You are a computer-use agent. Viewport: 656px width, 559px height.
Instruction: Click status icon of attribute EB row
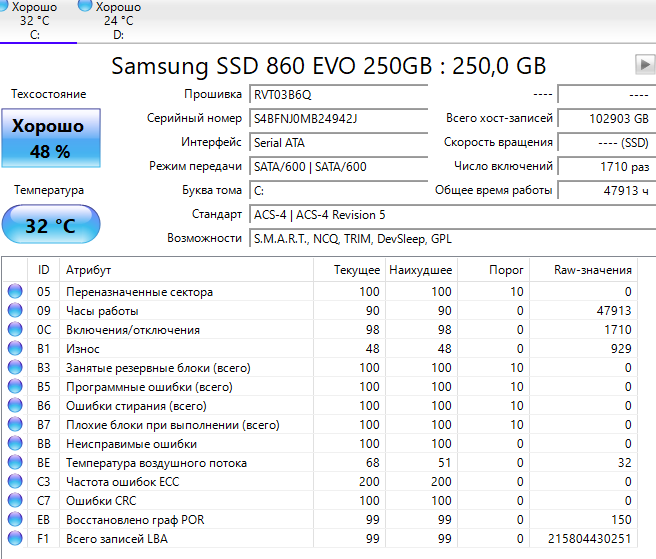coord(15,519)
